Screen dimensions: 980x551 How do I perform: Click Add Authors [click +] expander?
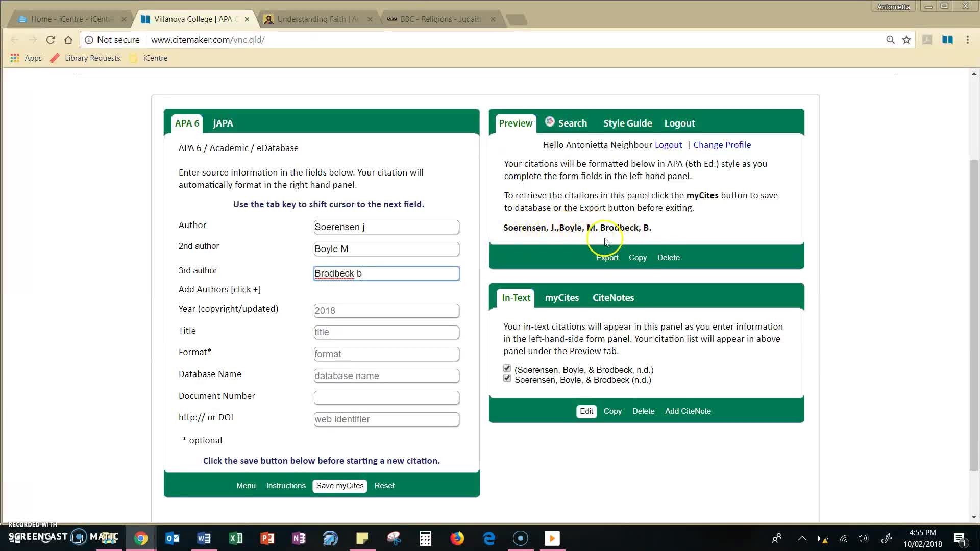(x=219, y=289)
